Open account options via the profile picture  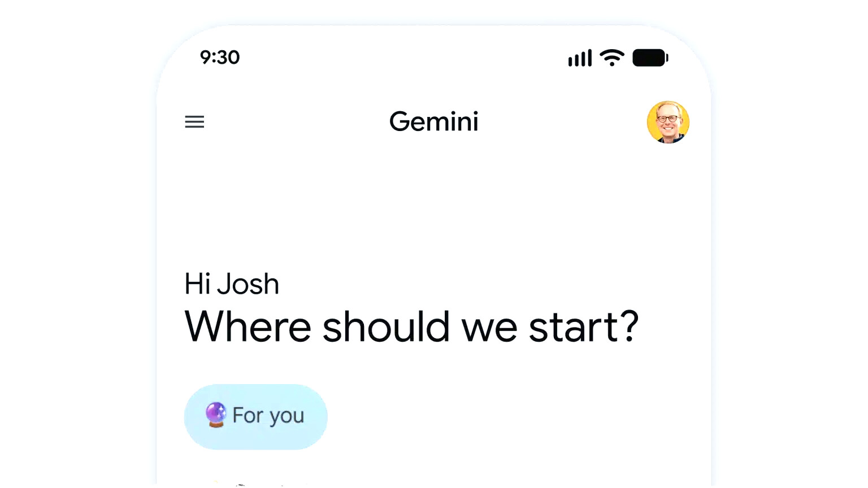(x=668, y=122)
